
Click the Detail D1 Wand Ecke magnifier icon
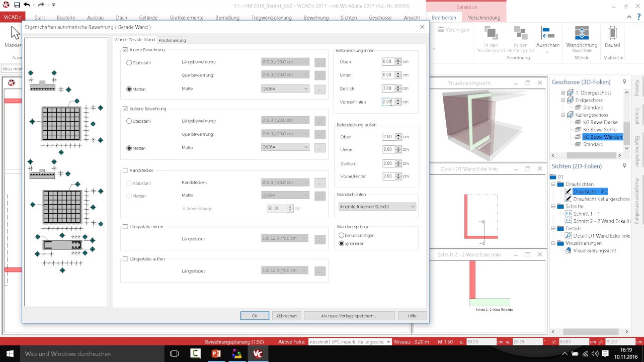tap(569, 236)
